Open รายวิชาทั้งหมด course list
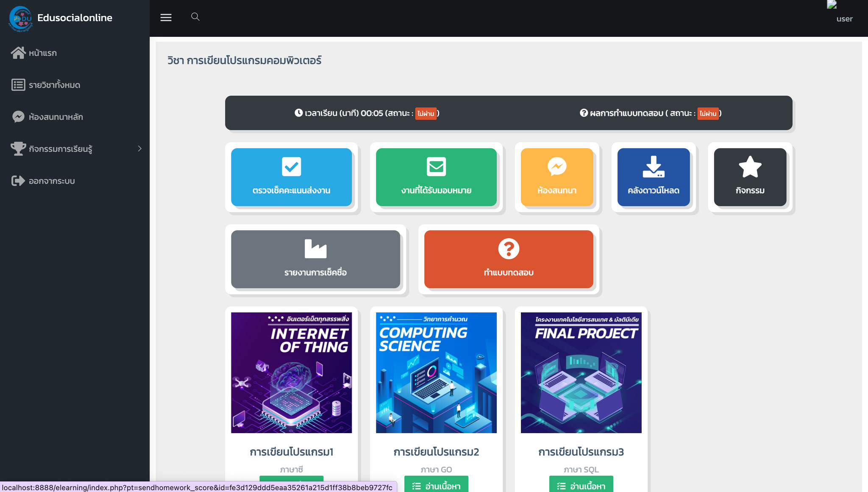868x492 pixels. [46, 85]
